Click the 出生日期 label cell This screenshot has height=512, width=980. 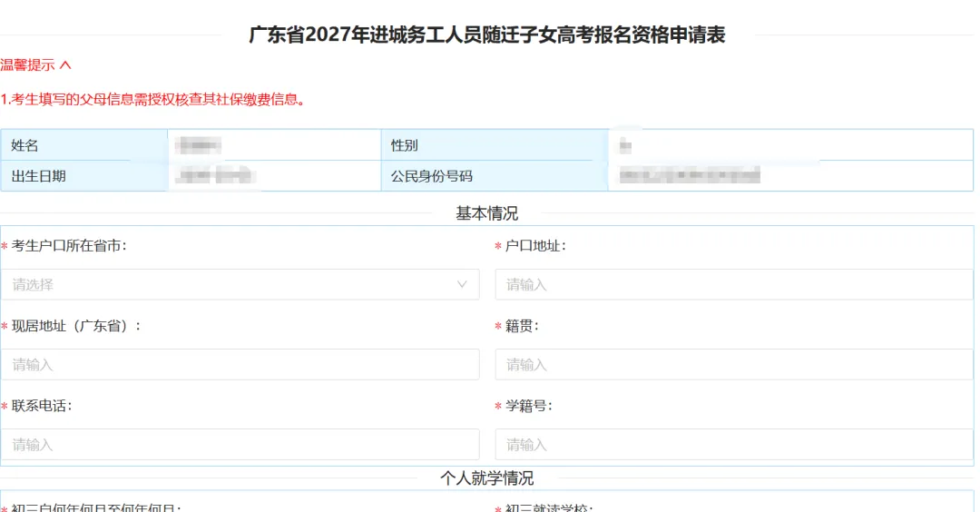(x=84, y=176)
